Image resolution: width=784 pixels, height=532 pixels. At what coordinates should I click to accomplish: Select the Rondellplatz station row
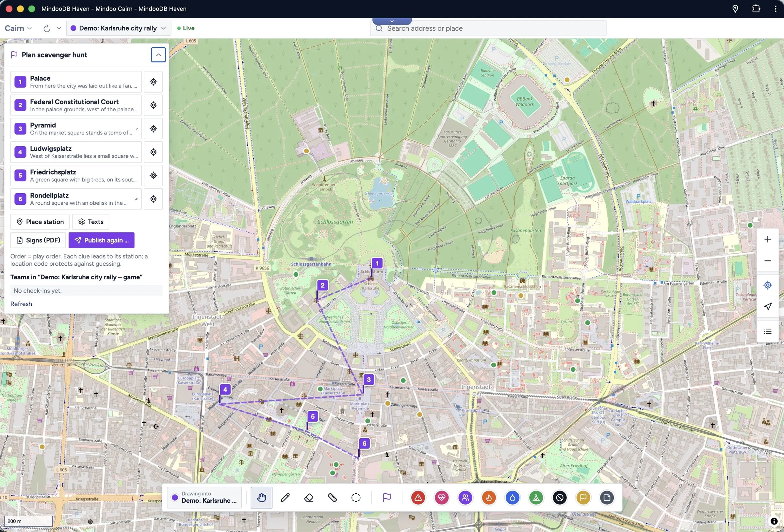tap(76, 199)
